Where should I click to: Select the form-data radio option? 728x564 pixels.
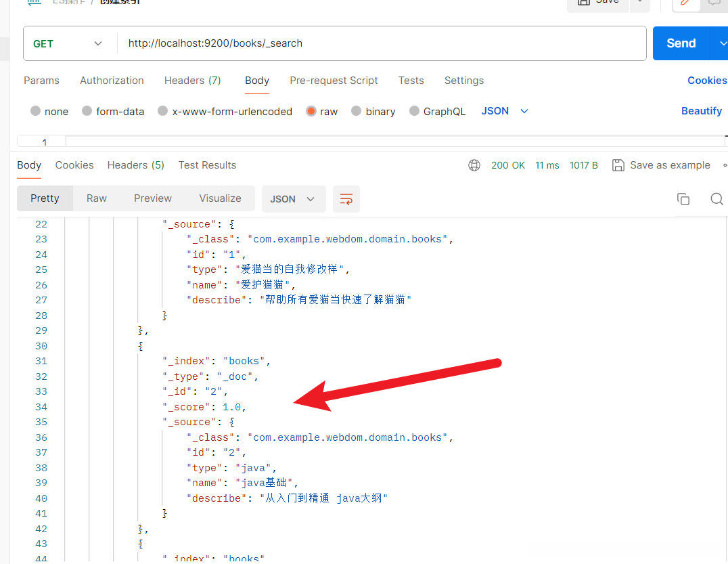click(x=87, y=111)
